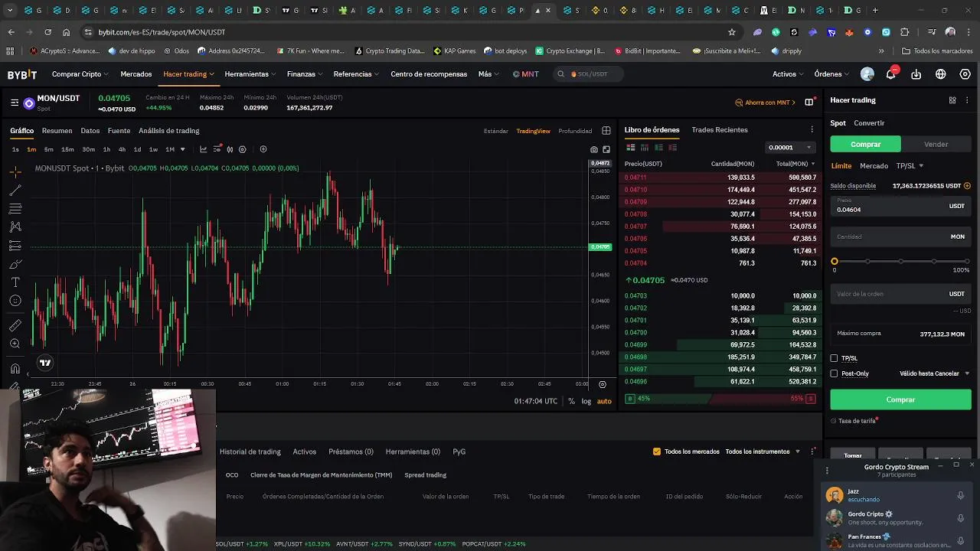Open the pair list hamburger menu beside MON/USDT
This screenshot has height=551, width=980.
coord(15,103)
